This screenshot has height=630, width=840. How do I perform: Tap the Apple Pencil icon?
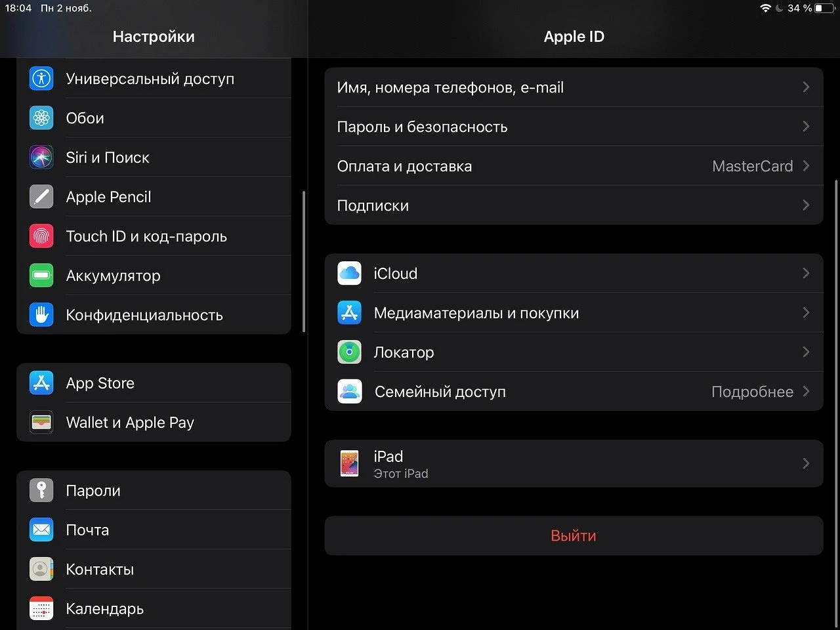(x=41, y=197)
